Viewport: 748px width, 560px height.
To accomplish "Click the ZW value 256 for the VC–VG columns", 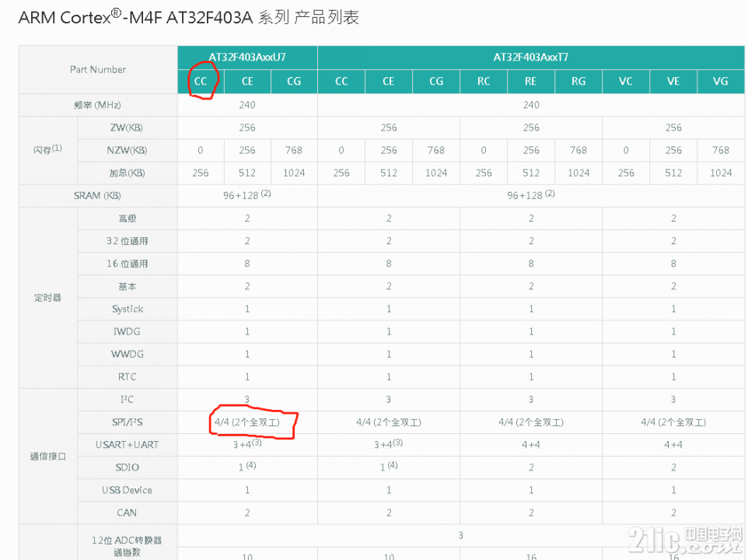I will (673, 128).
